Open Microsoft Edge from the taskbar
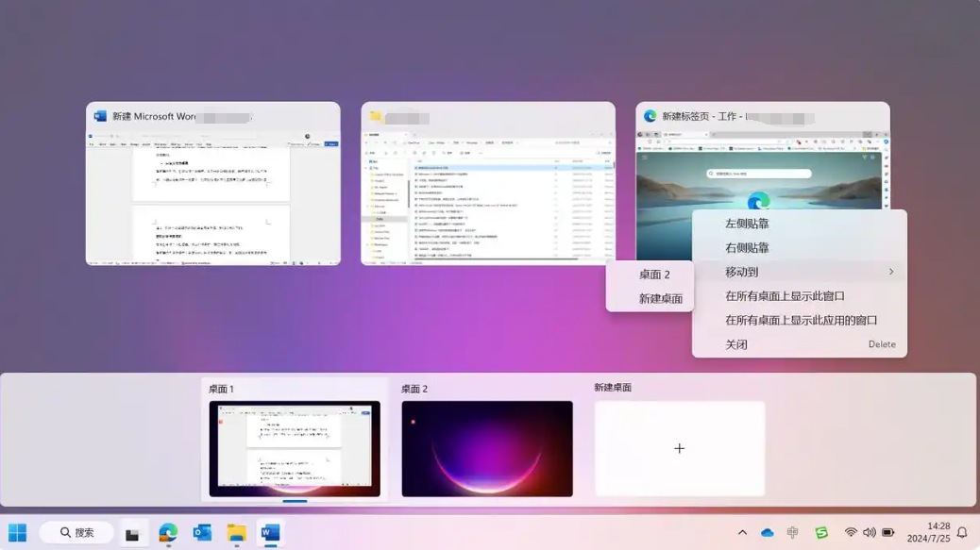The height and width of the screenshot is (550, 980). [x=168, y=533]
